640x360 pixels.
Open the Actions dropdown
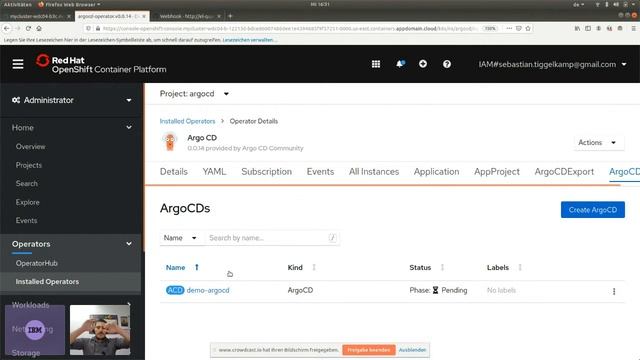pos(598,142)
